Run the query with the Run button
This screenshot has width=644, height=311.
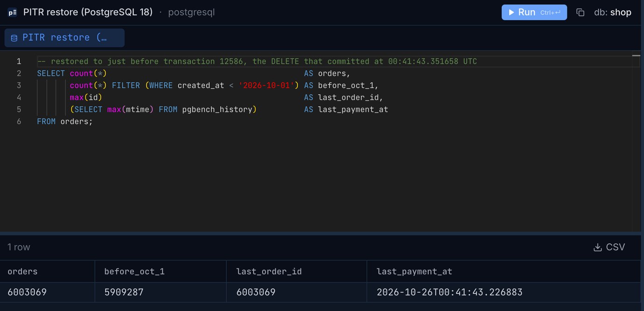tap(534, 13)
